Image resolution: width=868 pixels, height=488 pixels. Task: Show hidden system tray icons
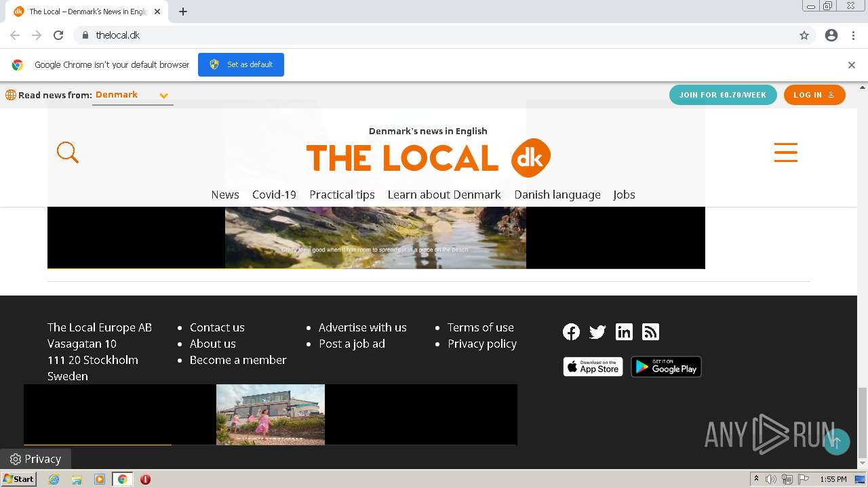coord(756,479)
